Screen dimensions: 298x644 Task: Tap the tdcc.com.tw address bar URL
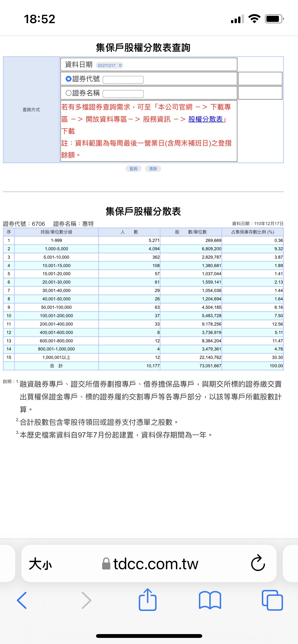point(155,564)
